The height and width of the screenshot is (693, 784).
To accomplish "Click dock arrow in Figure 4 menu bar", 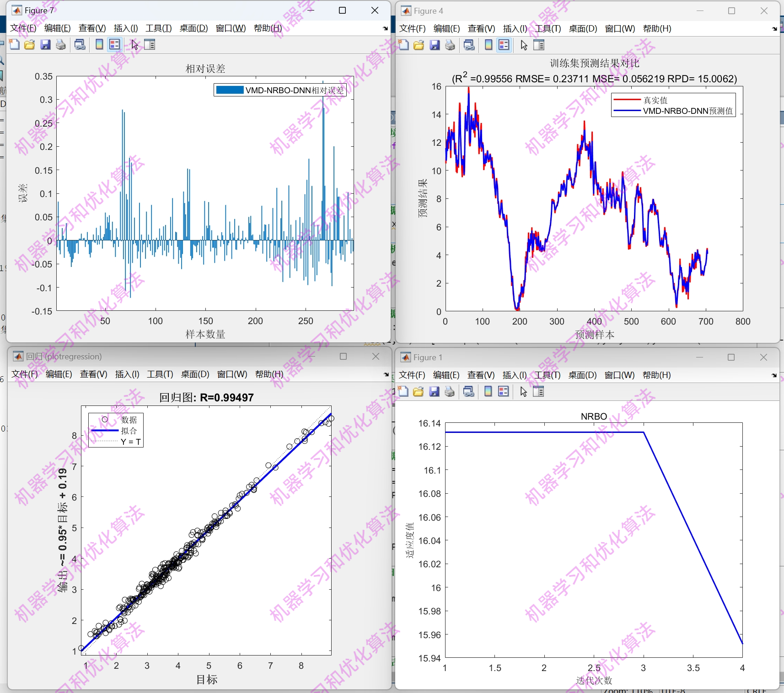I will click(774, 29).
